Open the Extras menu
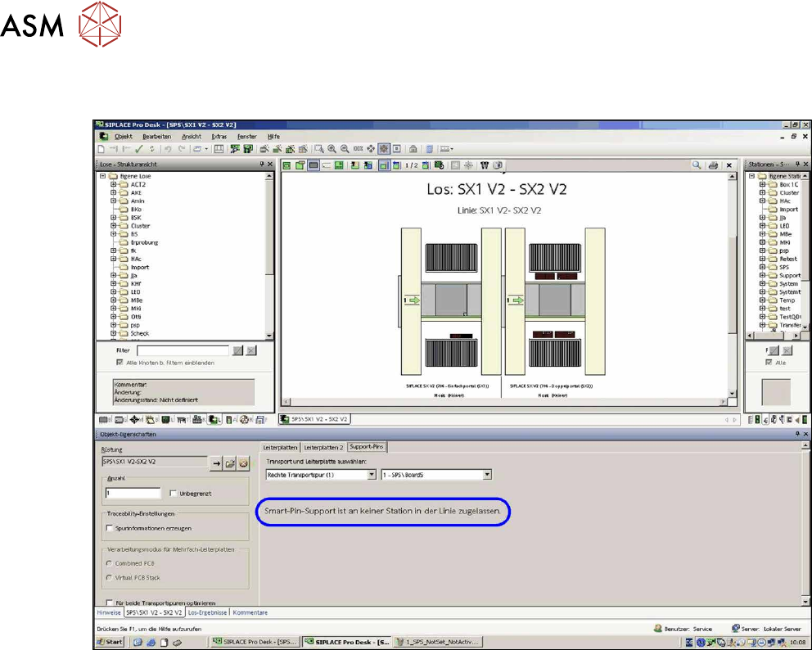 pos(219,137)
